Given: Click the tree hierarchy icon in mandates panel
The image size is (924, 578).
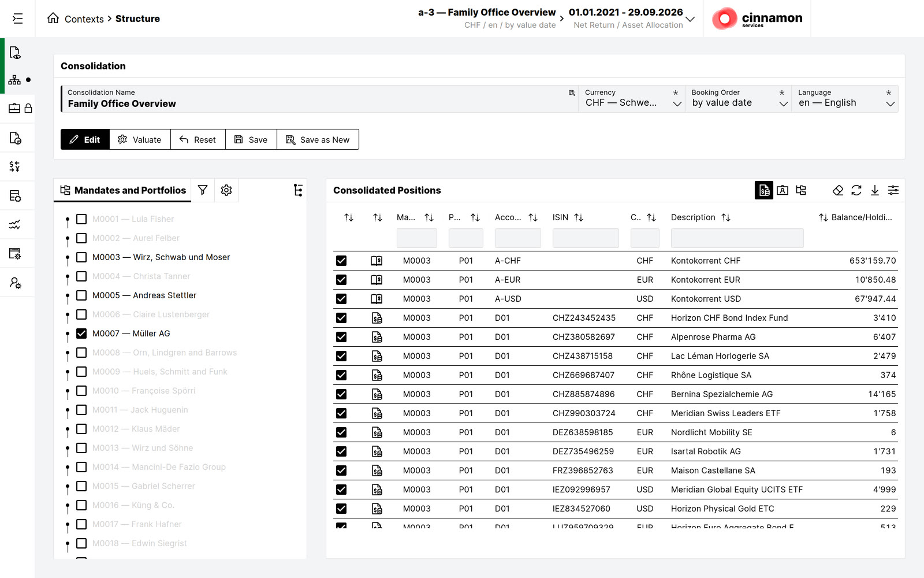Looking at the screenshot, I should point(298,190).
